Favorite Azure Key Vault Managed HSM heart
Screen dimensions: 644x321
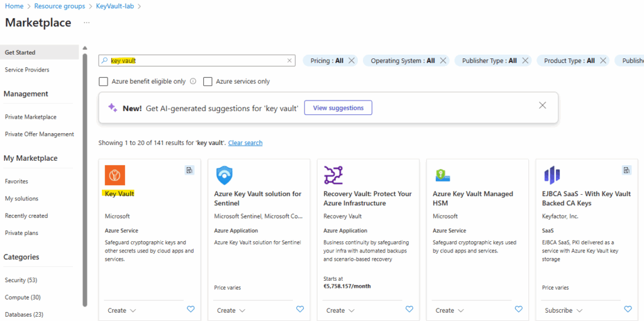518,309
